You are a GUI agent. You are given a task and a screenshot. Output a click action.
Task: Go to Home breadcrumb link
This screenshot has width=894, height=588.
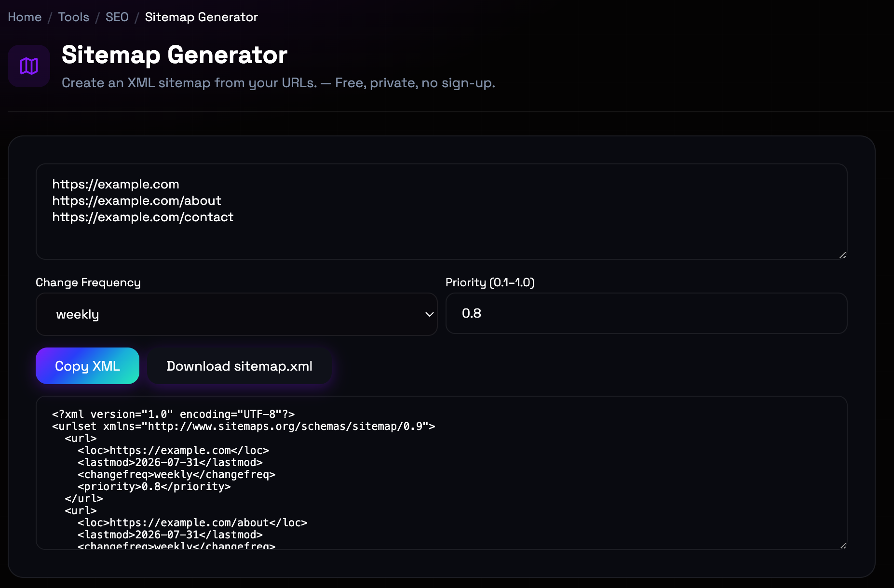[x=25, y=17]
